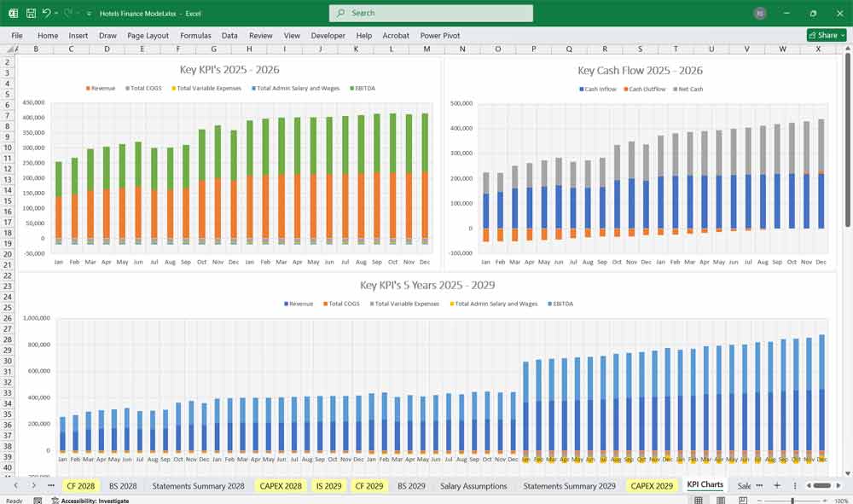
Task: Click the New Sheet plus icon
Action: point(777,485)
